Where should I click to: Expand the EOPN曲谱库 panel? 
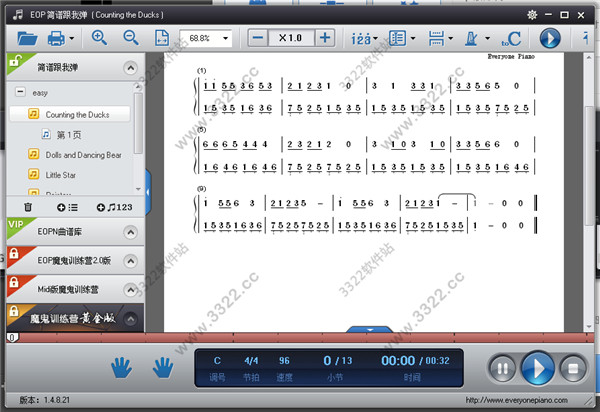(130, 232)
